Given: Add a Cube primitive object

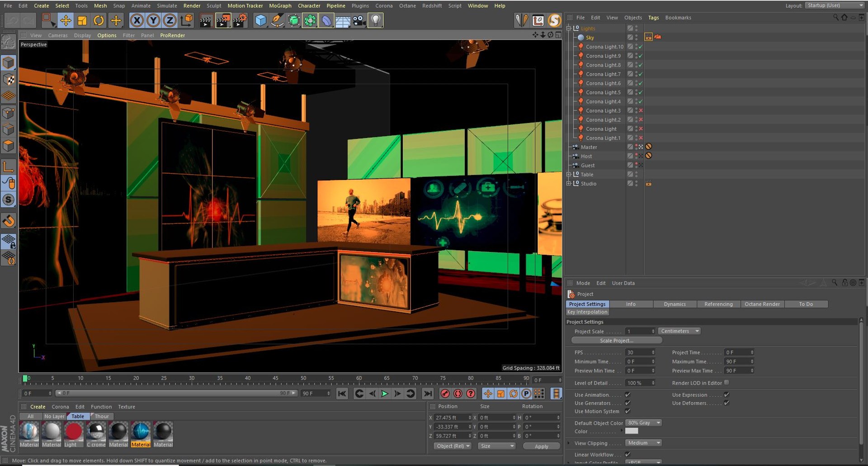Looking at the screenshot, I should (260, 20).
